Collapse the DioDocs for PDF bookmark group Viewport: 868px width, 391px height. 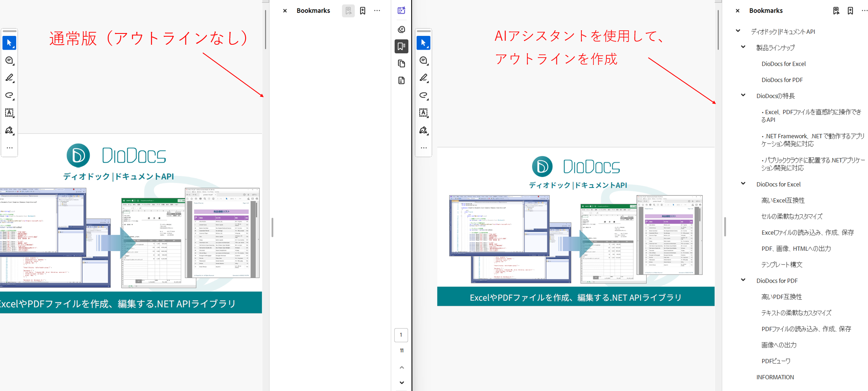coord(743,280)
